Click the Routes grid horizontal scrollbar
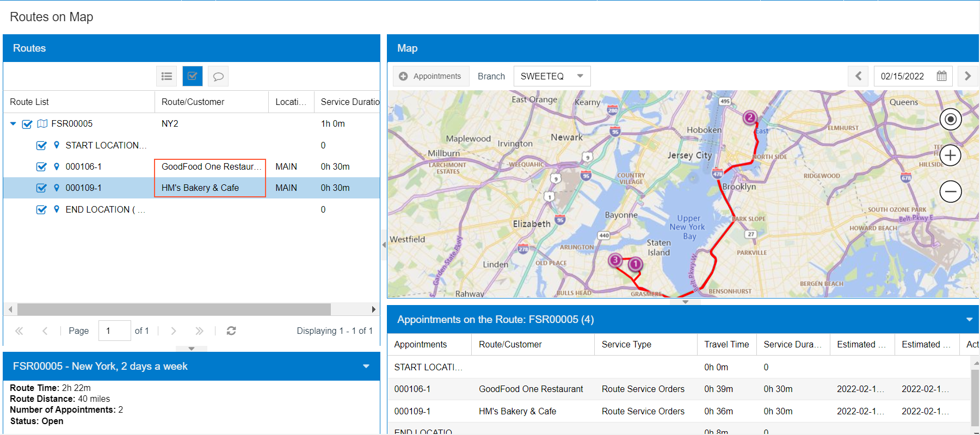This screenshot has width=980, height=435. pos(174,309)
